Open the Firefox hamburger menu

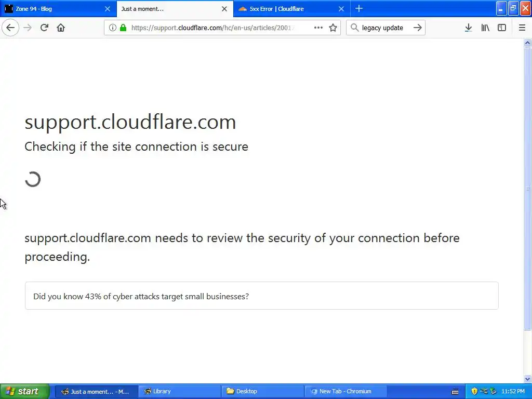pos(522,28)
